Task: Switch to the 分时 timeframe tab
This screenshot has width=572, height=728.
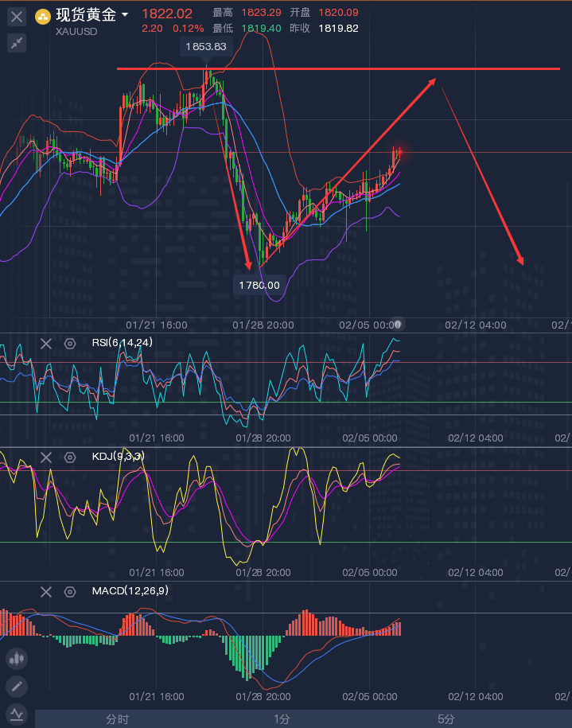Action: (117, 719)
